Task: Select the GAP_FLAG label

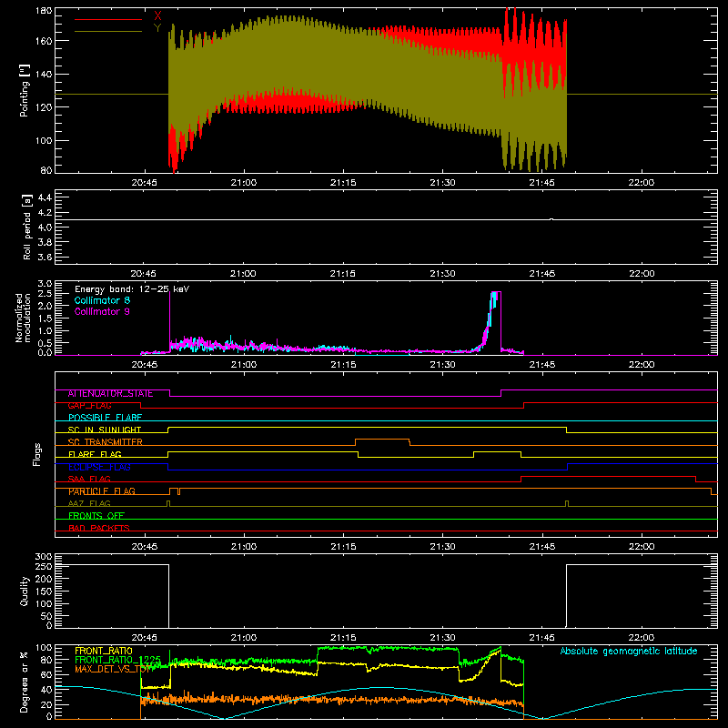Action: click(x=89, y=405)
